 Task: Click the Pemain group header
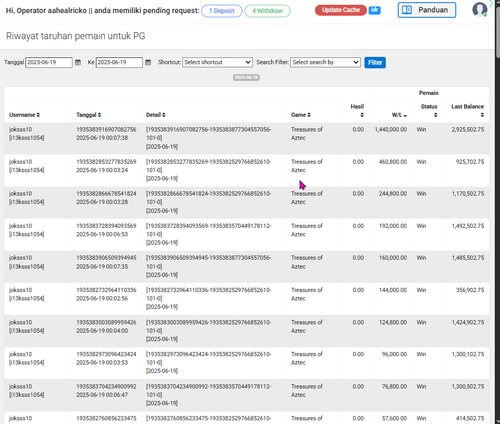(429, 93)
